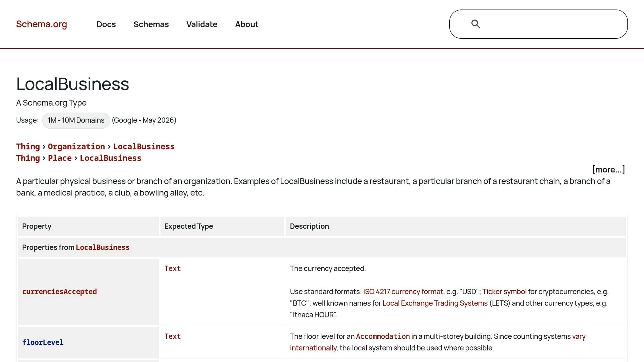The height and width of the screenshot is (362, 644).
Task: Open the Ticker symbol link
Action: (x=504, y=292)
